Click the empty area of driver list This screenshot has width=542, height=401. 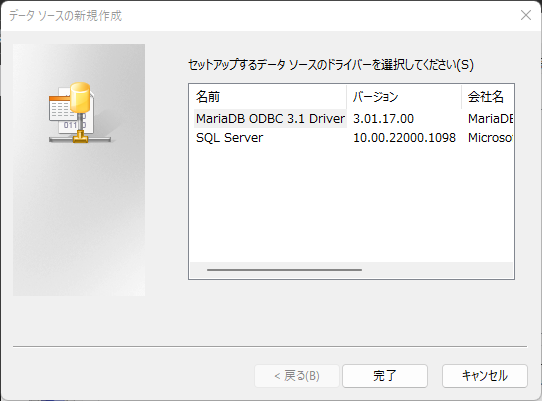point(351,204)
